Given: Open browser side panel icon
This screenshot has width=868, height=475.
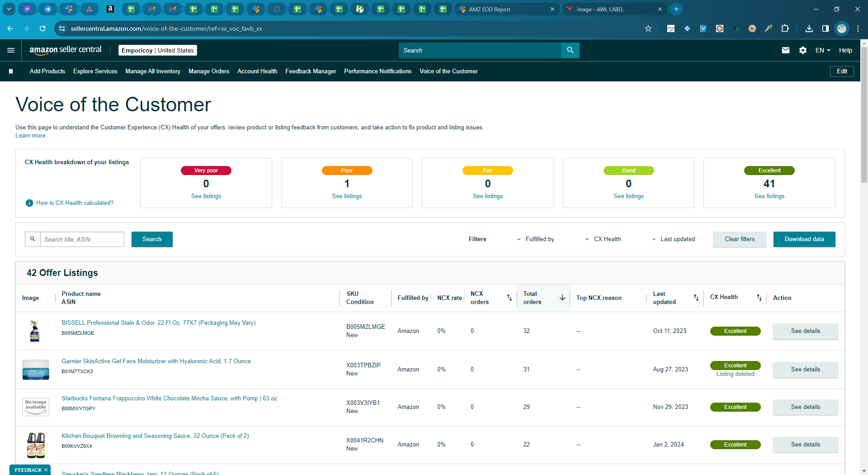Looking at the screenshot, I should point(826,28).
